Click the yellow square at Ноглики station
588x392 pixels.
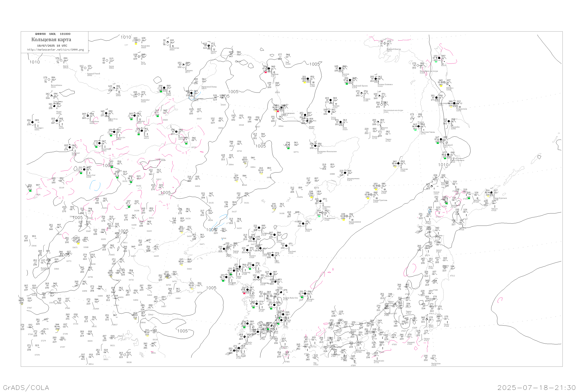[x=441, y=86]
